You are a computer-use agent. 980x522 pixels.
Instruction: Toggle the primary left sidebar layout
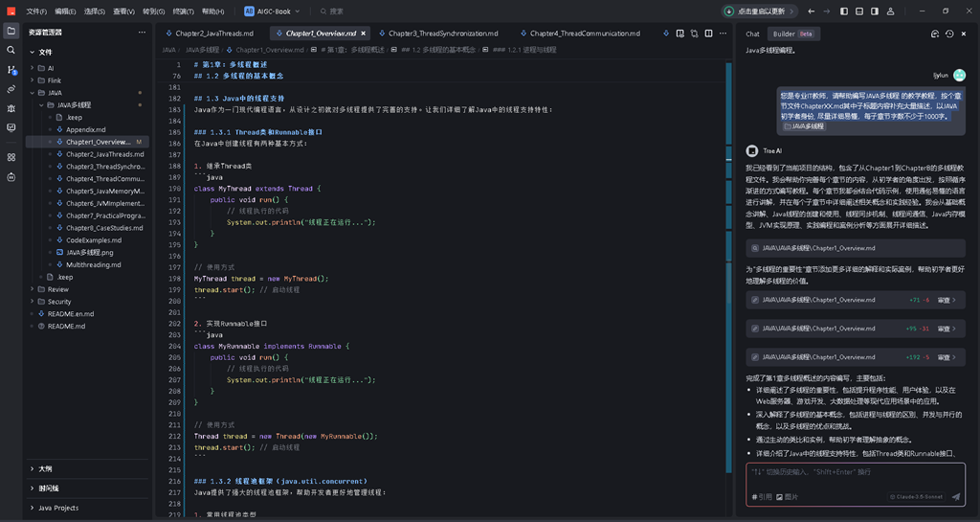(x=844, y=11)
